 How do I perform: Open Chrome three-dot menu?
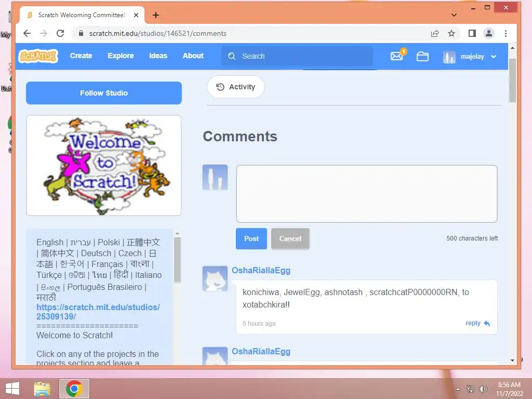coord(506,33)
